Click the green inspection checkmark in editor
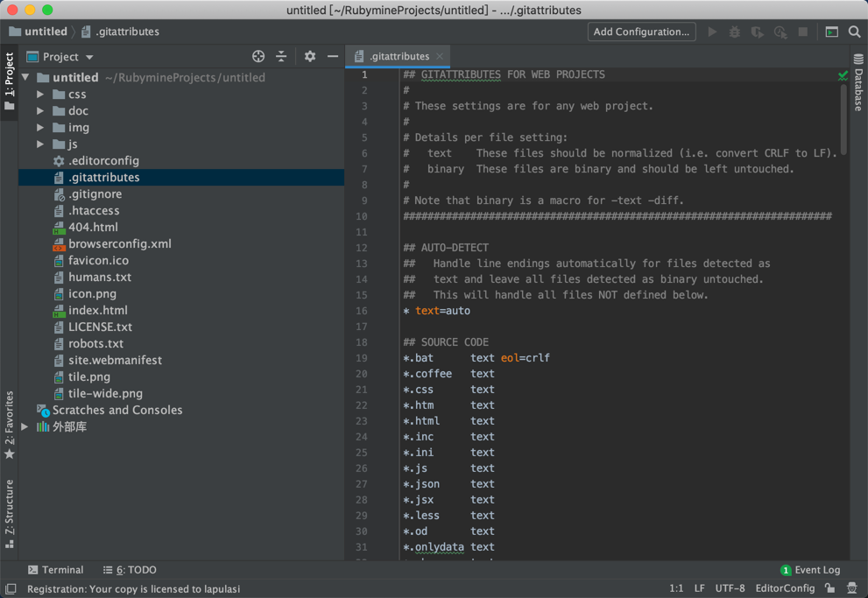Screen dimensions: 868x598 tap(843, 75)
